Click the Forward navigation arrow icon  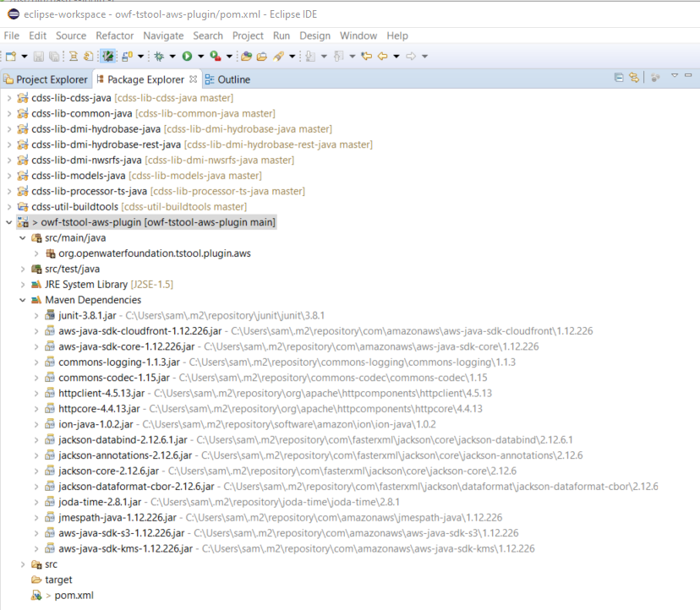coord(411,57)
